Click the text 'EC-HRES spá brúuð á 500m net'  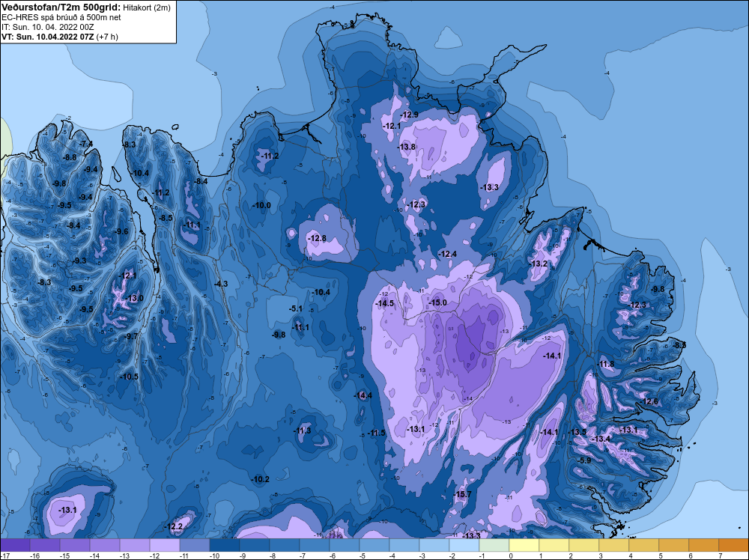pyautogui.click(x=61, y=17)
